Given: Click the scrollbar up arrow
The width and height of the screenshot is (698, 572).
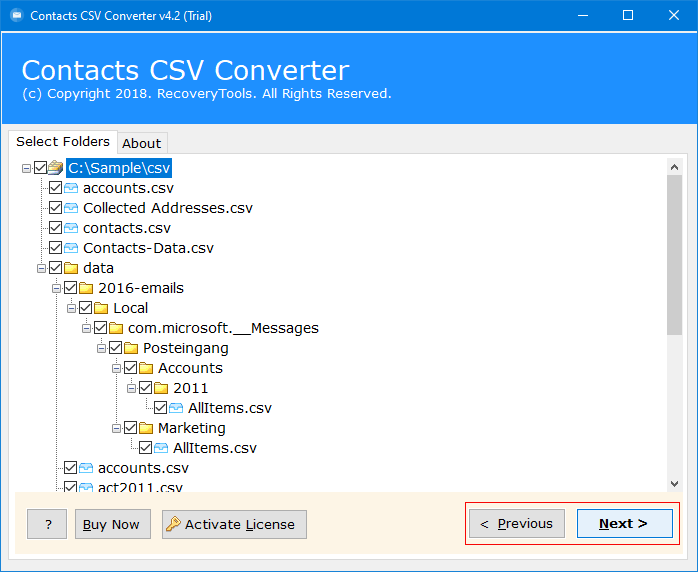Looking at the screenshot, I should [x=674, y=167].
